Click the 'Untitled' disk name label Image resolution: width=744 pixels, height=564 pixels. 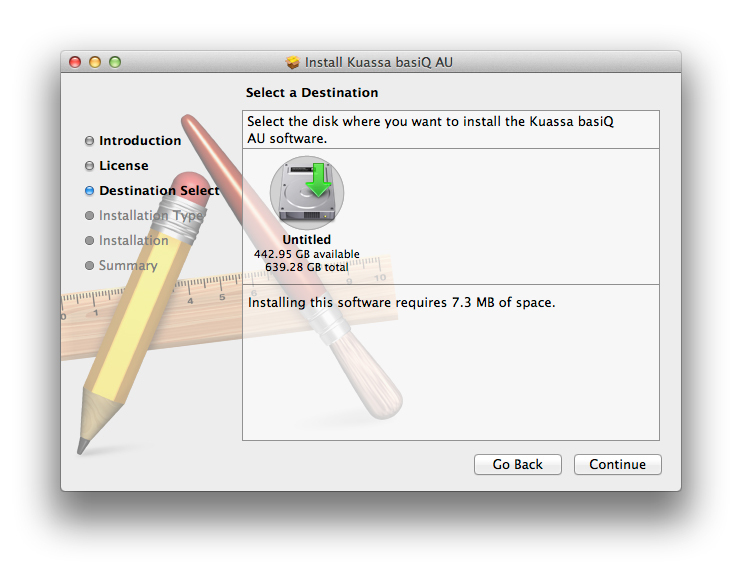307,240
